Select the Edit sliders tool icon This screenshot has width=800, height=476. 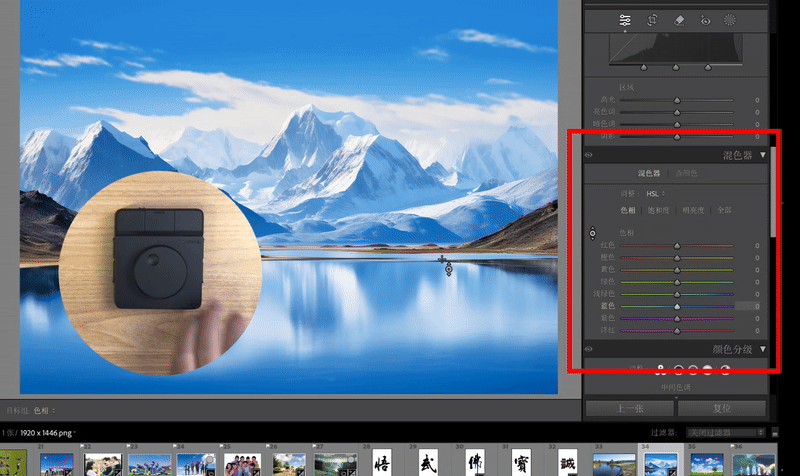[625, 20]
